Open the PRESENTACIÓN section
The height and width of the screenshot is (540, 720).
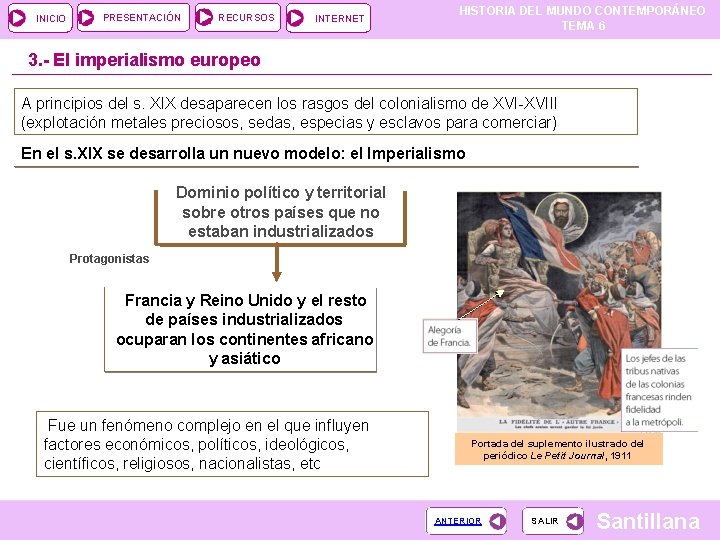point(133,17)
